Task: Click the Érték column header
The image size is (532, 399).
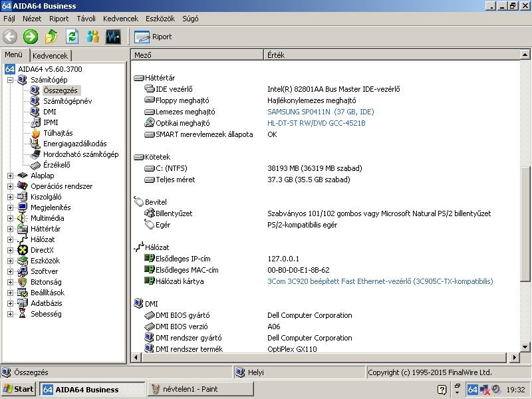Action: click(x=392, y=55)
